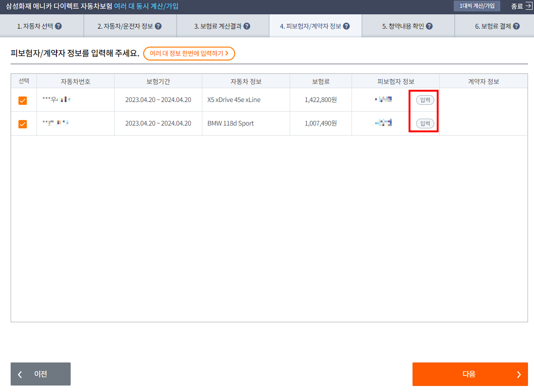The image size is (534, 392).
Task: Click the orange 다음 button
Action: point(470,374)
